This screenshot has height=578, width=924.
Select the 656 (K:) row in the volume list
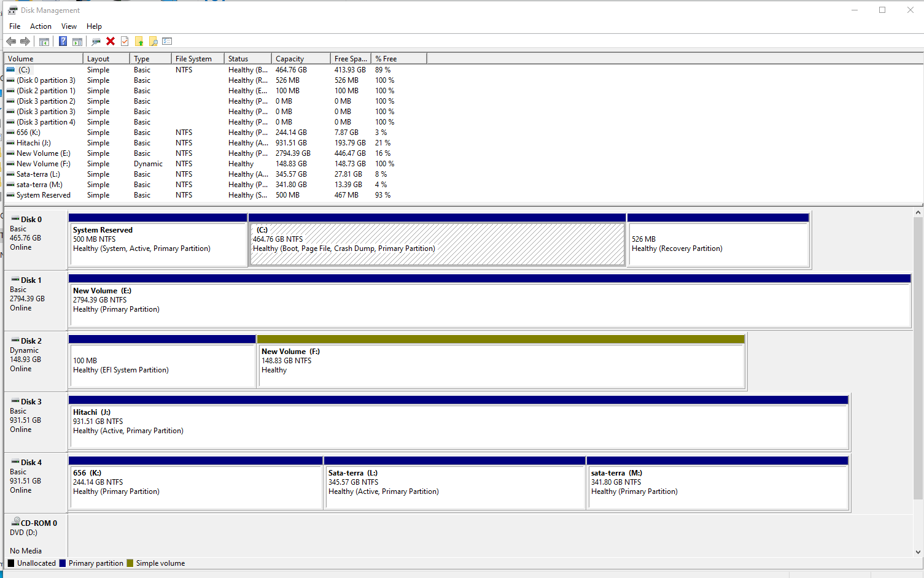pos(215,133)
